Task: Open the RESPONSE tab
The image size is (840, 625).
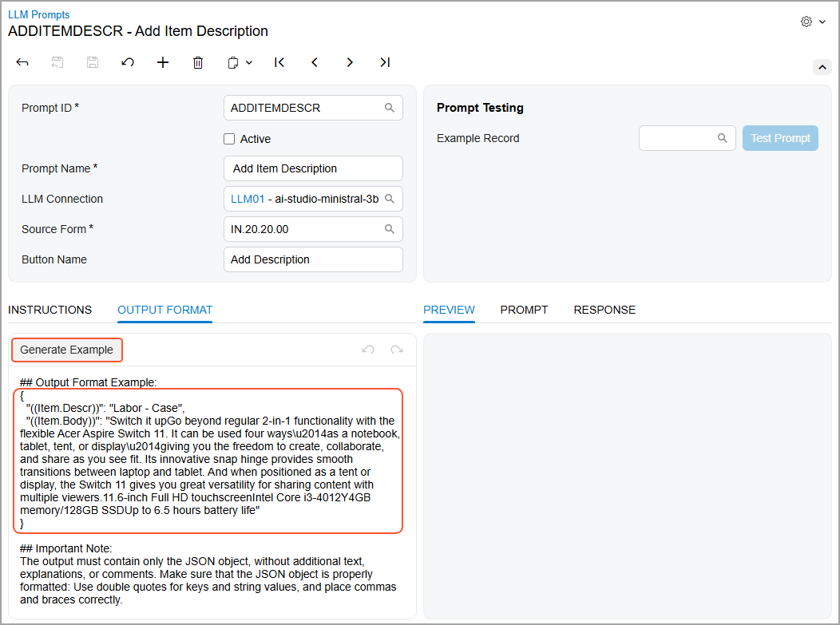Action: [604, 310]
